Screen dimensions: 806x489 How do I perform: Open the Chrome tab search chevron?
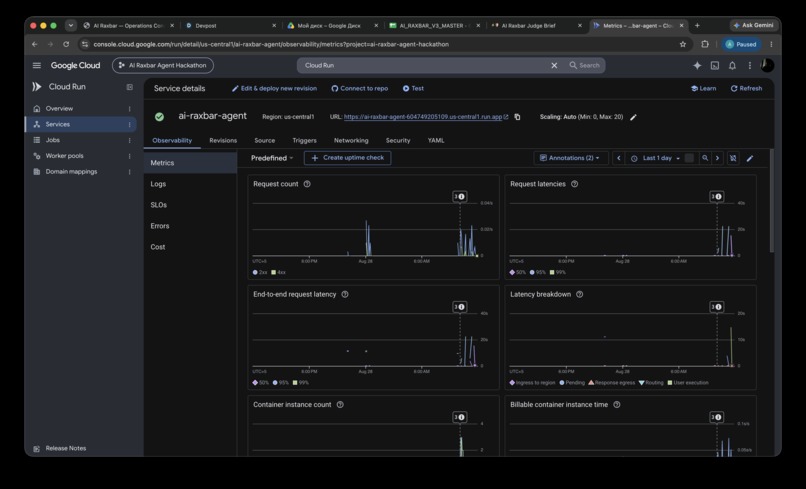click(71, 25)
